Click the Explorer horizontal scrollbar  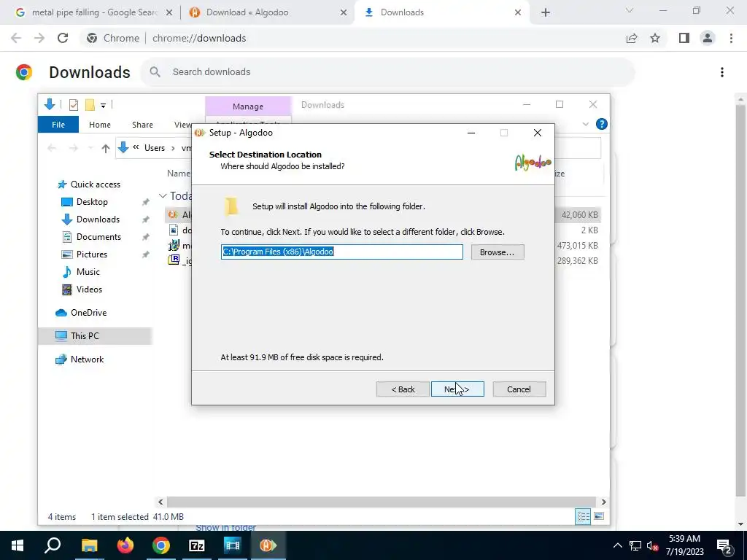[381, 502]
